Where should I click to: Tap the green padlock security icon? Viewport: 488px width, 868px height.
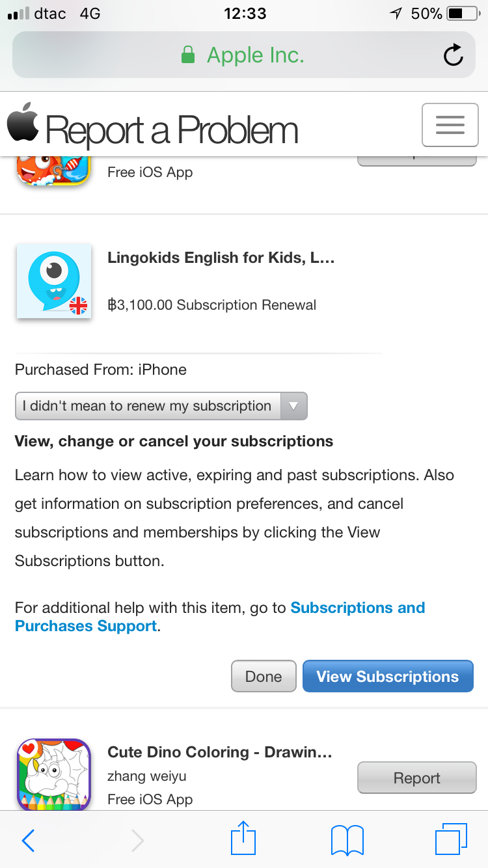coord(187,55)
